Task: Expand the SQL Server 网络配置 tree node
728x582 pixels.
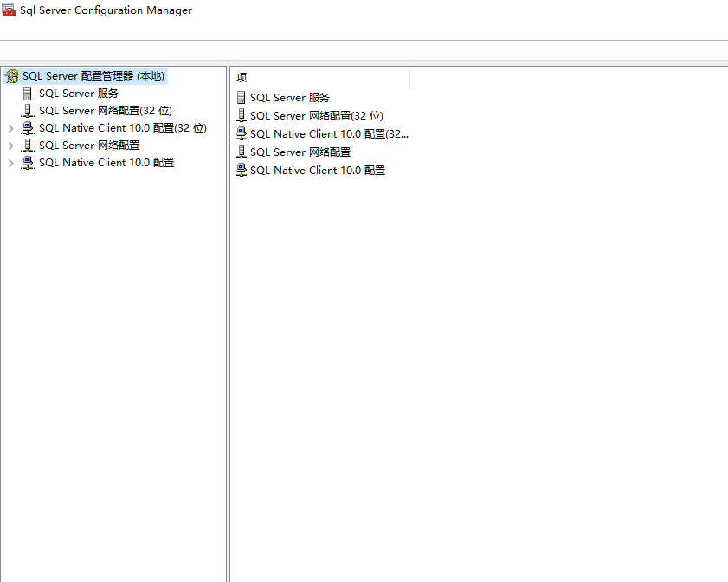Action: [x=10, y=145]
